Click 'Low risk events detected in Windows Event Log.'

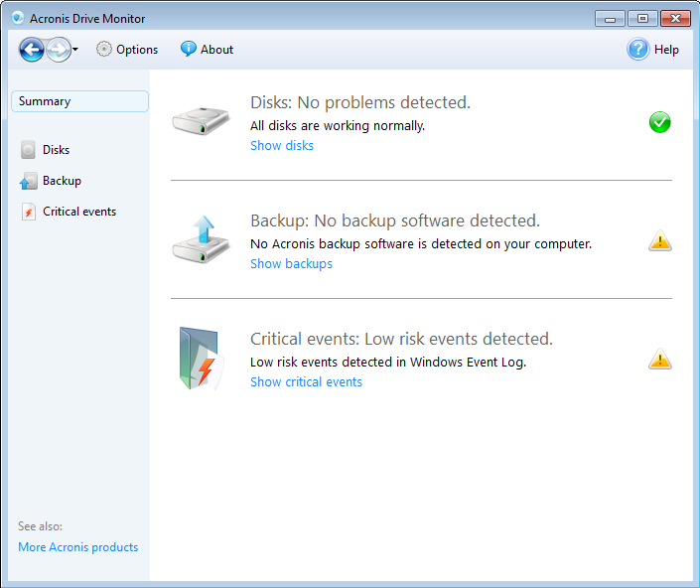tap(388, 363)
